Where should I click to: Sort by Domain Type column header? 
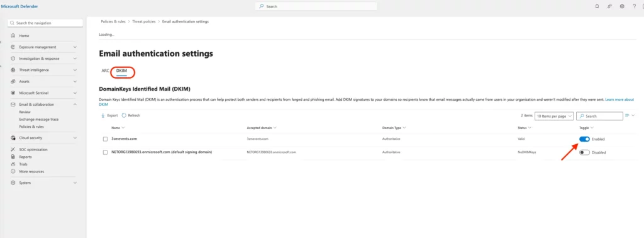[x=394, y=128]
